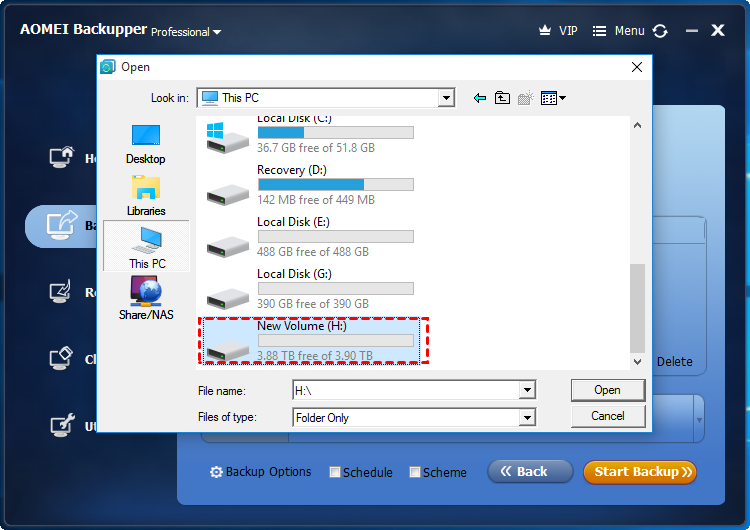The width and height of the screenshot is (750, 530).
Task: Select Local Disk (E:) drive icon
Action: [x=228, y=246]
